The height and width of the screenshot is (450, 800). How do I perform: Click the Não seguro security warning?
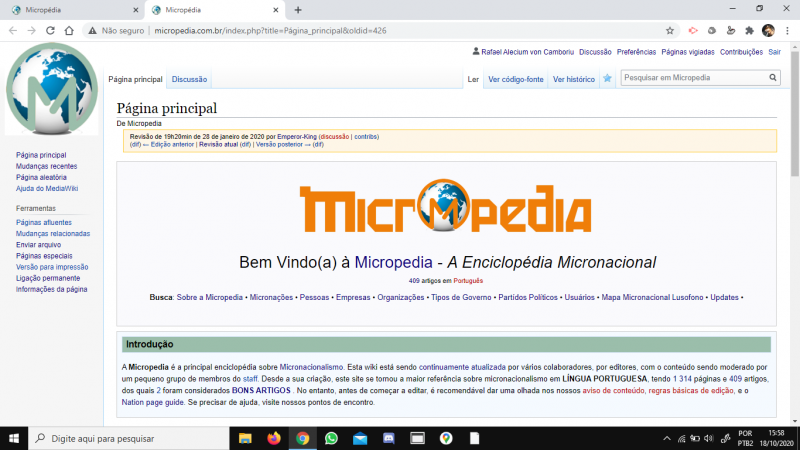click(x=116, y=31)
